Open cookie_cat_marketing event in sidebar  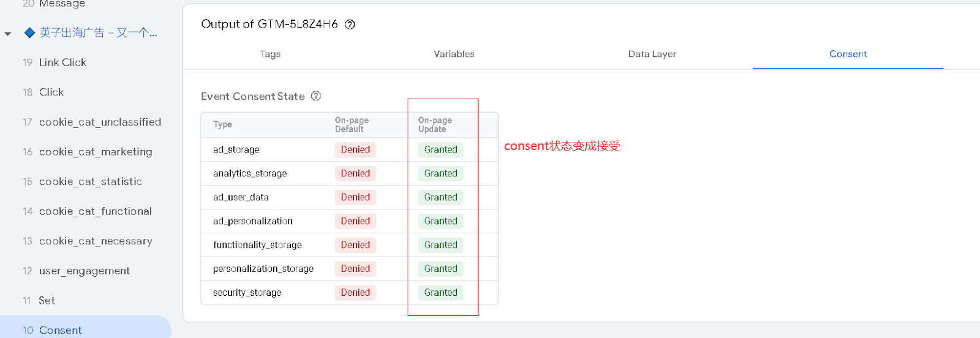tap(96, 152)
